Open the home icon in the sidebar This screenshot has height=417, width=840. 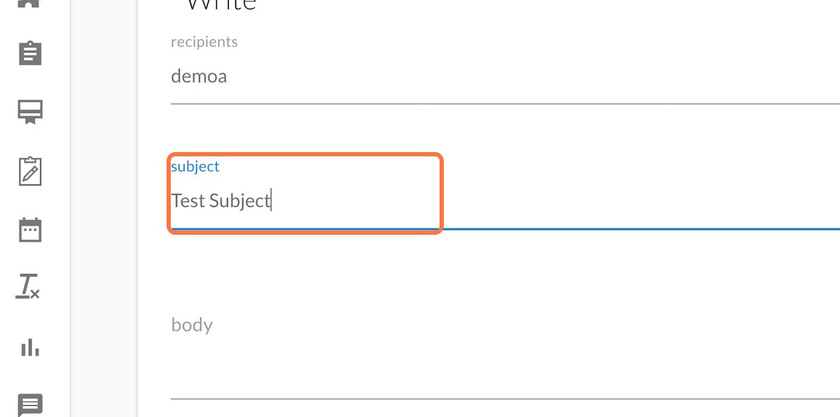point(30,3)
